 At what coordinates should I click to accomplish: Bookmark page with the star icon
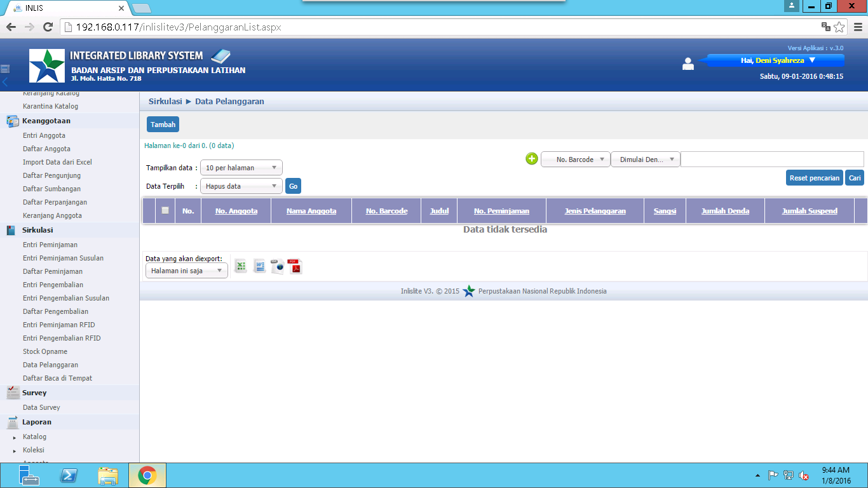coord(839,27)
